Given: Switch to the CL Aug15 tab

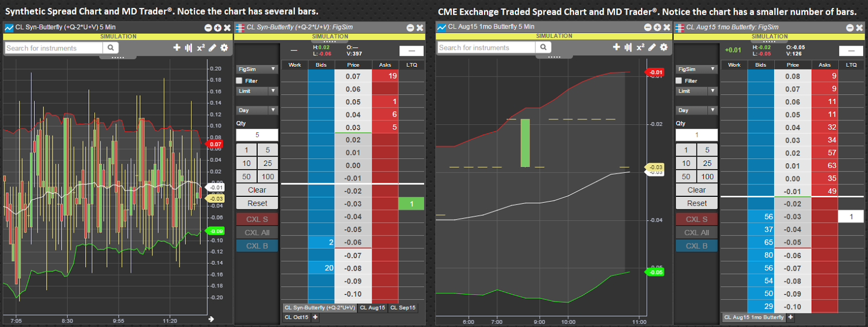Looking at the screenshot, I should coord(372,307).
